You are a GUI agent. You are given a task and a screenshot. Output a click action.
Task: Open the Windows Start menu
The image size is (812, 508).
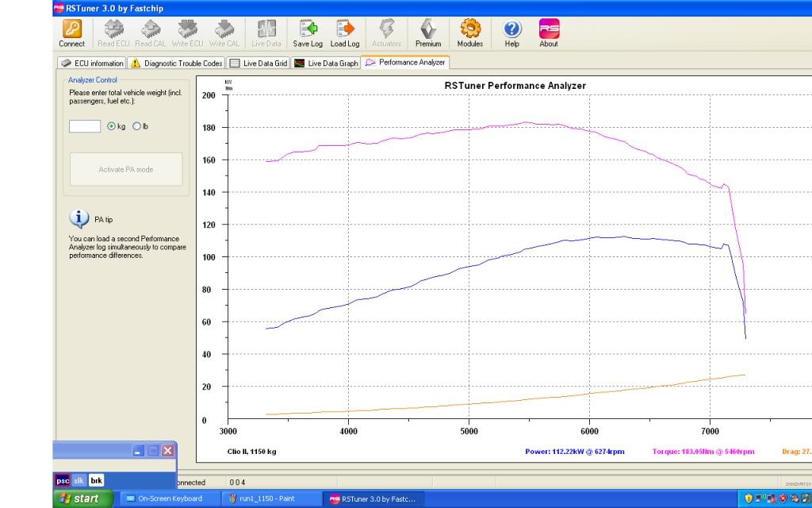click(x=82, y=498)
